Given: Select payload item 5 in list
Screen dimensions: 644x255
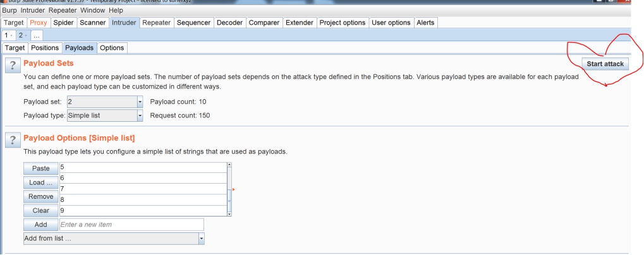Looking at the screenshot, I should (143, 167).
